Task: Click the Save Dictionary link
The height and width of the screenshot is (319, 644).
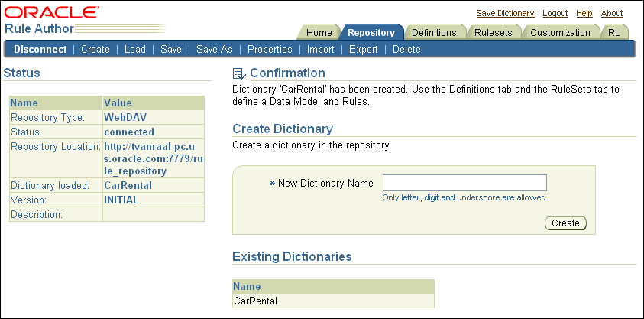Action: pyautogui.click(x=505, y=13)
